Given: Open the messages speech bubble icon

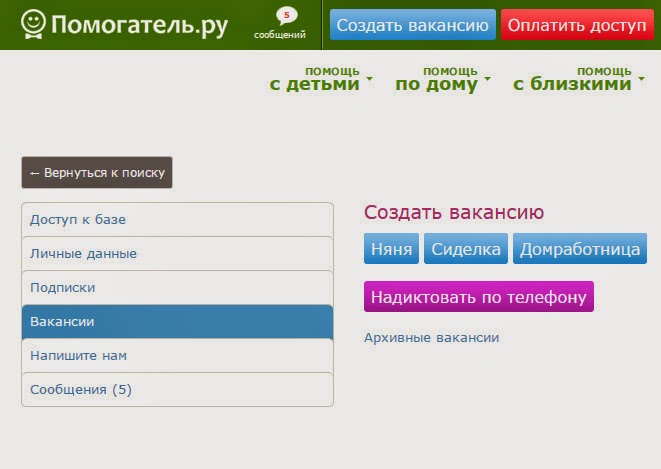Looking at the screenshot, I should [x=287, y=16].
